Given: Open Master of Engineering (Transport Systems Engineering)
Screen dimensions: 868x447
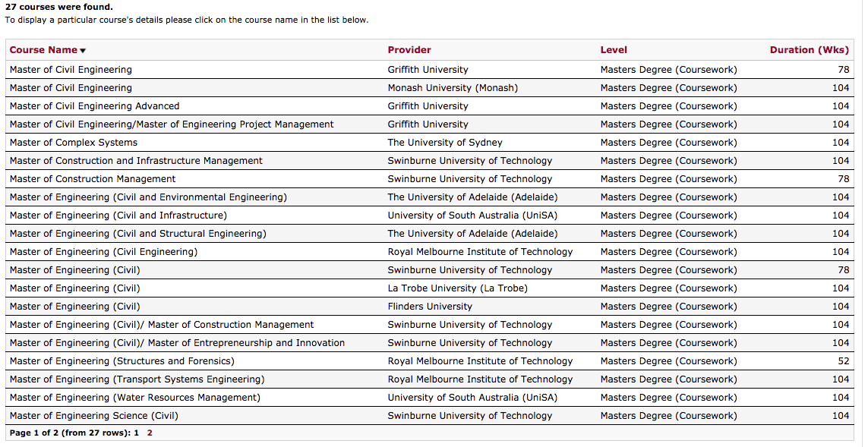Looking at the screenshot, I should (x=137, y=380).
